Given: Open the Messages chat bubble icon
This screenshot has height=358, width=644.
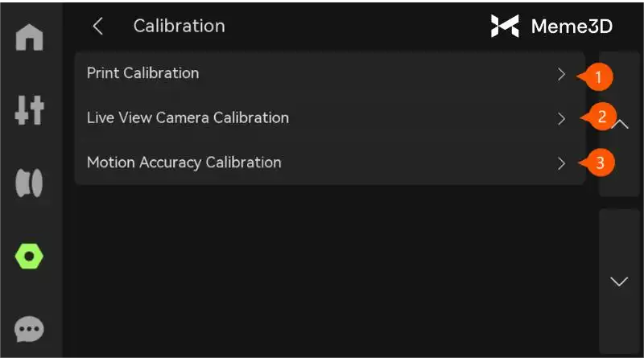Looking at the screenshot, I should coord(30,327).
